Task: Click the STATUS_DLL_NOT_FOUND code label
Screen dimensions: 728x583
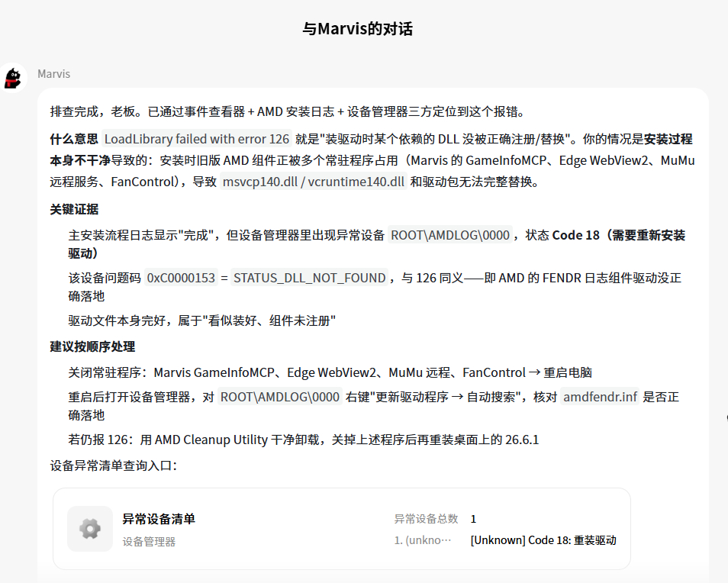Action: point(309,278)
